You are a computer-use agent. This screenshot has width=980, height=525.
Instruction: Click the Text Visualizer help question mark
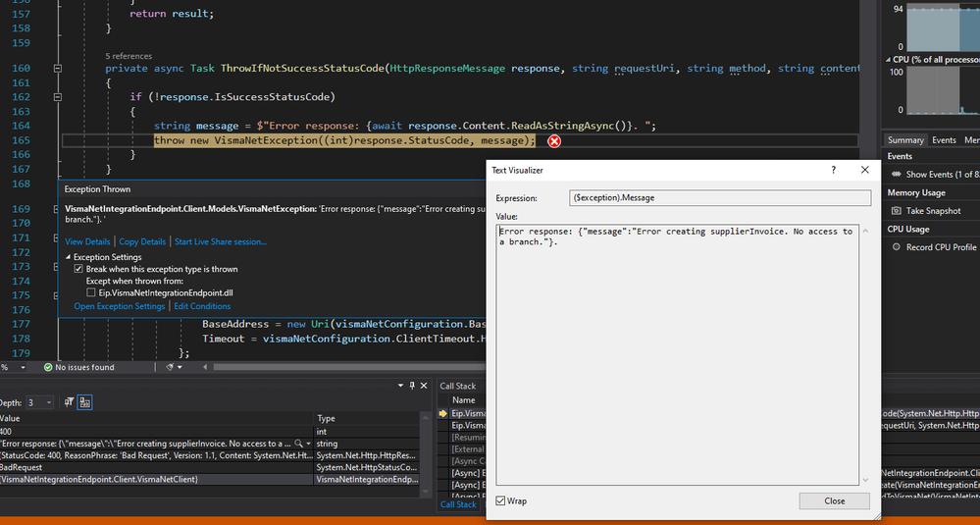(x=833, y=170)
